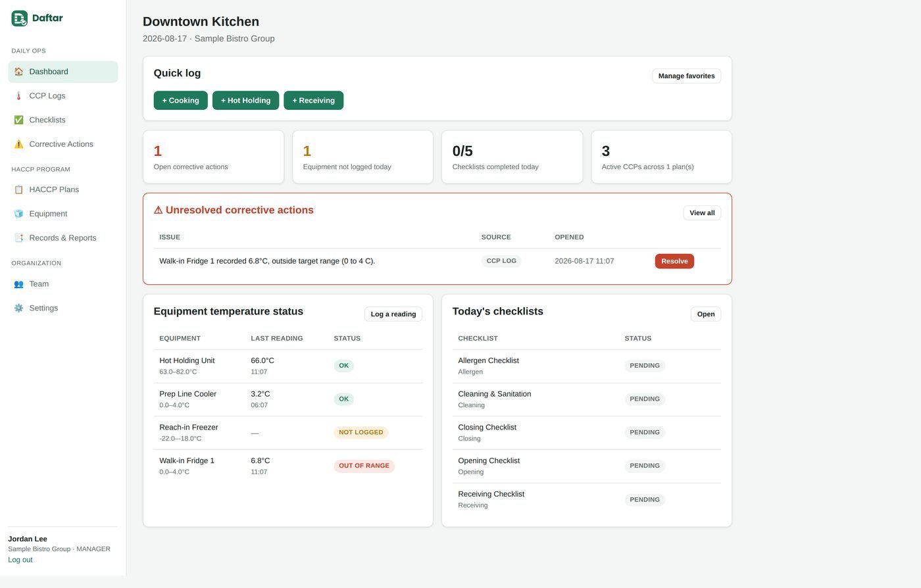Click the Settings gear icon
Viewport: 921px width, 588px height.
click(18, 308)
